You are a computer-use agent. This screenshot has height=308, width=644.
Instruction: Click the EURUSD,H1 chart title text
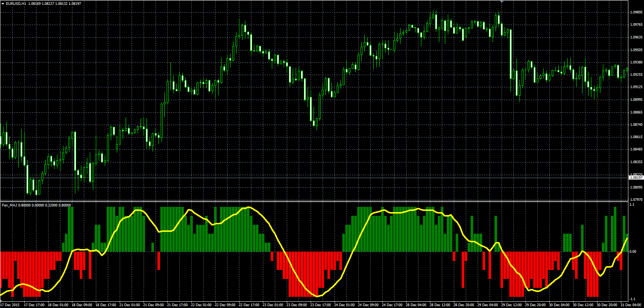click(x=16, y=3)
